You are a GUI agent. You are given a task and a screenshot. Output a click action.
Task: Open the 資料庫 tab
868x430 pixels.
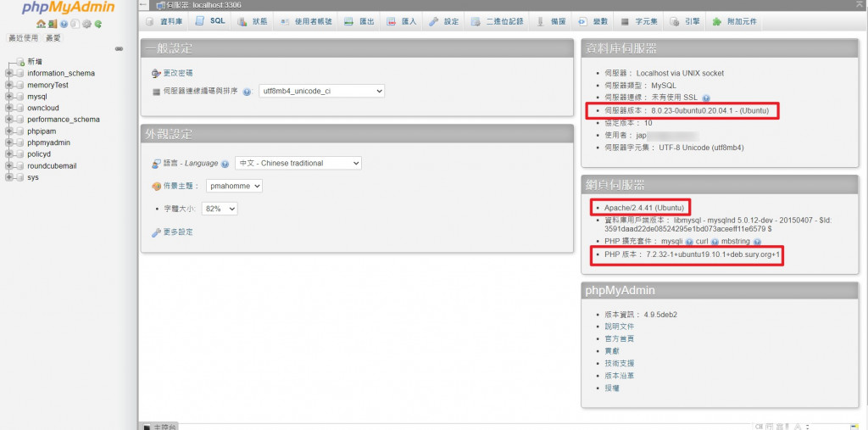pos(164,21)
